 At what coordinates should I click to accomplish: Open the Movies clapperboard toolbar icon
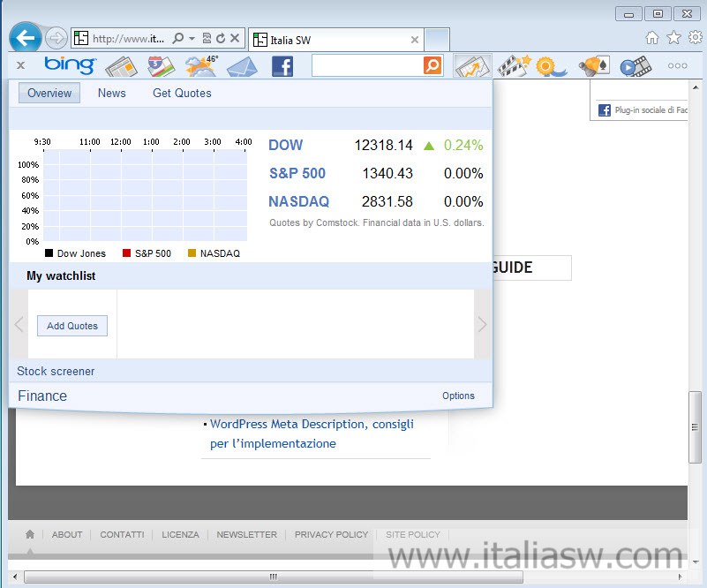[514, 66]
